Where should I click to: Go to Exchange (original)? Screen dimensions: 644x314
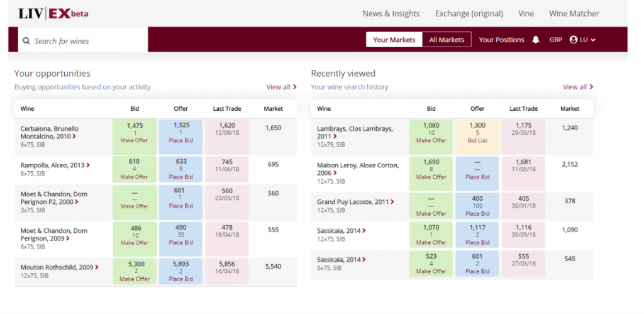click(469, 14)
